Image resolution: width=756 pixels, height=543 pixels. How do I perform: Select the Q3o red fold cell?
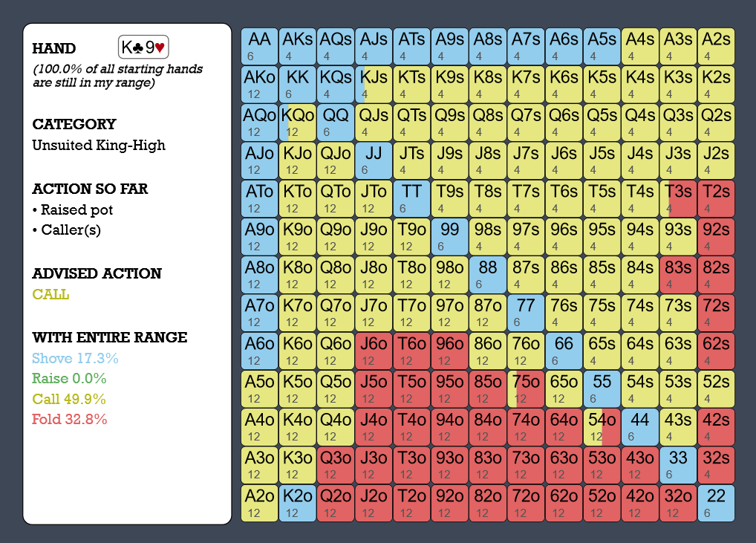tap(336, 465)
